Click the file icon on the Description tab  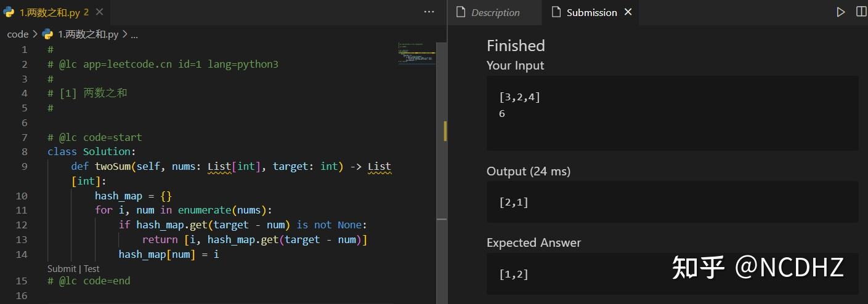click(460, 12)
